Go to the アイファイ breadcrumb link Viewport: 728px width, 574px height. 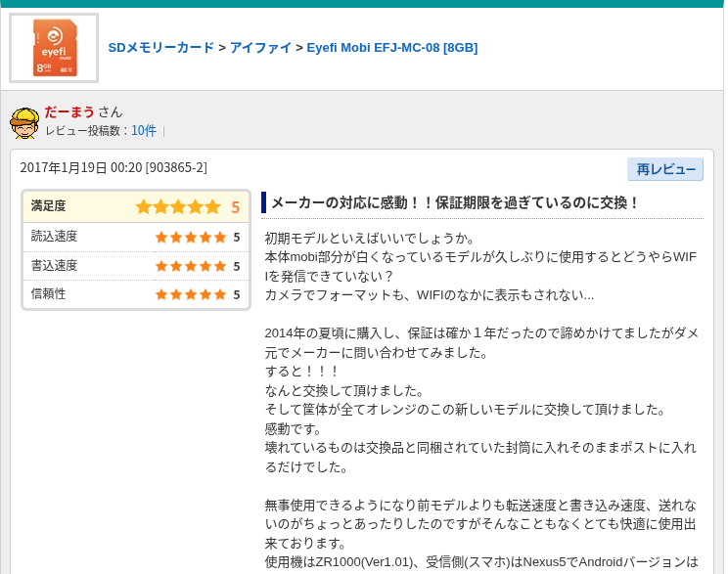260,48
